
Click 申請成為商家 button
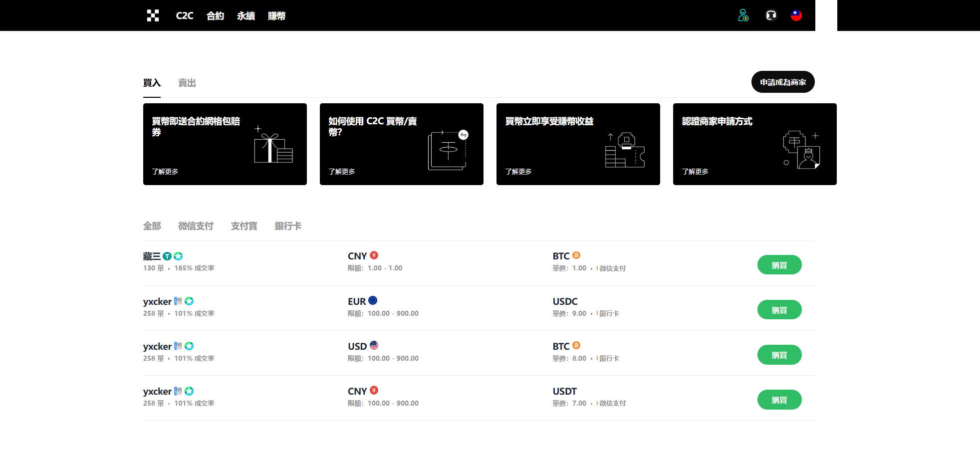tap(782, 82)
